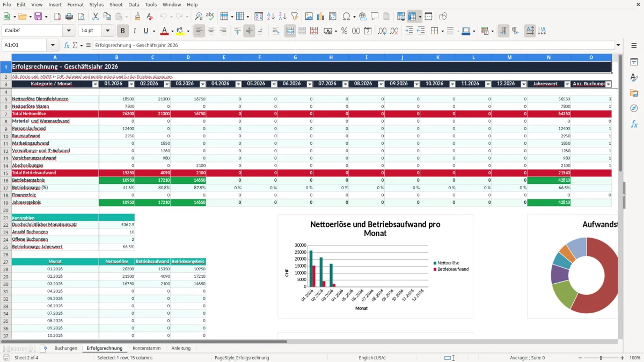Click Sort Ascending icon
Screen dimensions: 644x362
click(270, 17)
